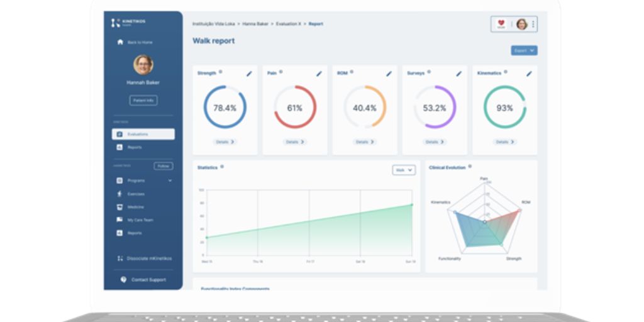Open Exercises from the sidebar menu
The image size is (644, 322).
[136, 194]
